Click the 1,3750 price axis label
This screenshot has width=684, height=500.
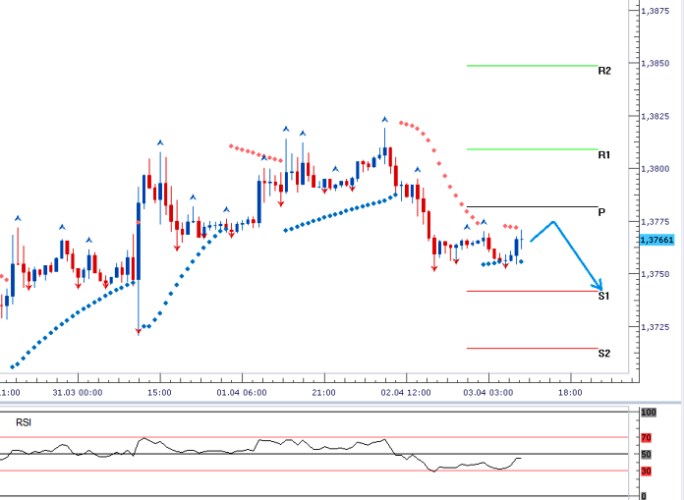point(655,274)
